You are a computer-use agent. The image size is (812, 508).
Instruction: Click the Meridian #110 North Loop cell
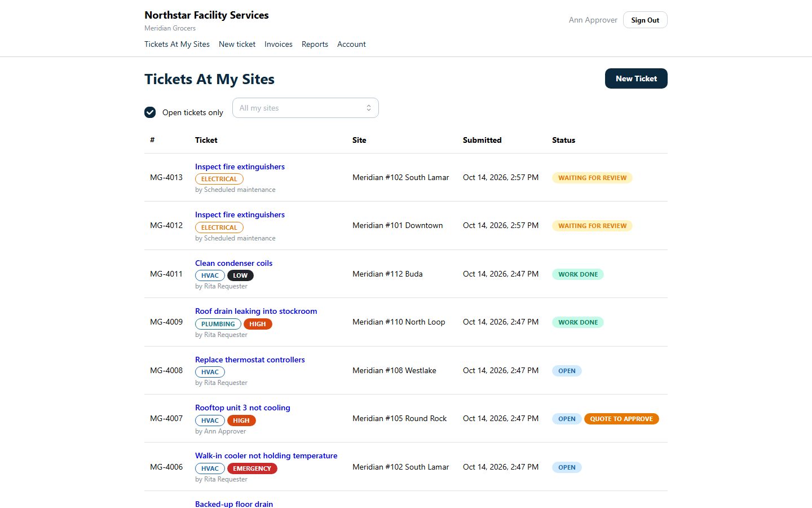pos(399,322)
